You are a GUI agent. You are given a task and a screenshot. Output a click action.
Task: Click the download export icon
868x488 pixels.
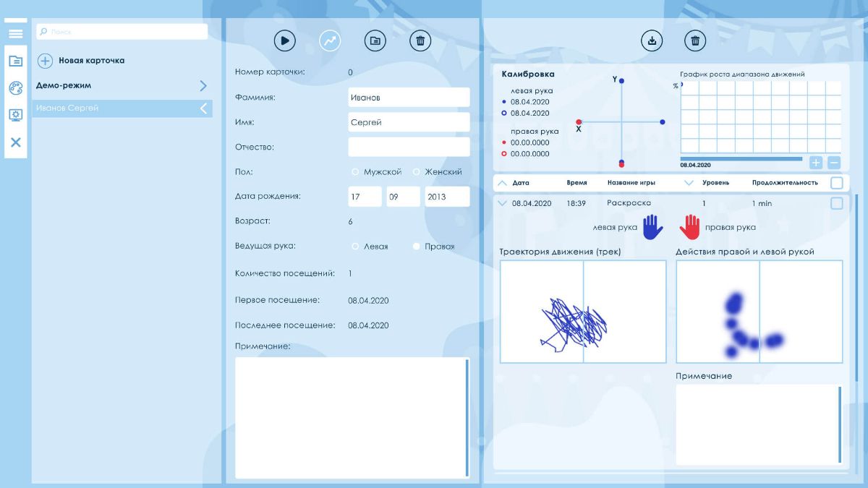[x=652, y=41]
